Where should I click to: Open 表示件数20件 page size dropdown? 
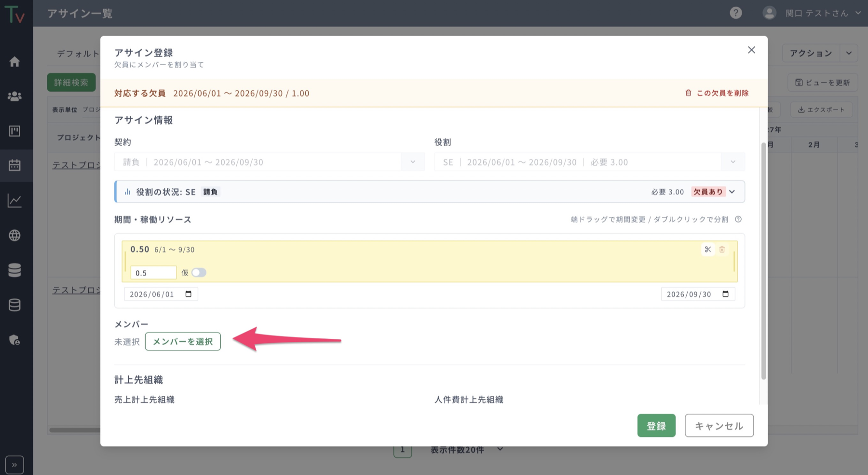467,450
